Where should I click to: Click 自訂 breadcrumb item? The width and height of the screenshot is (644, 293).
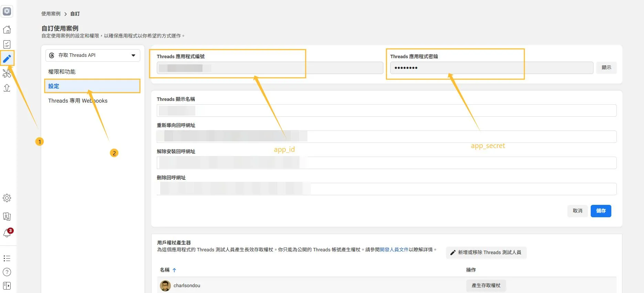[75, 14]
